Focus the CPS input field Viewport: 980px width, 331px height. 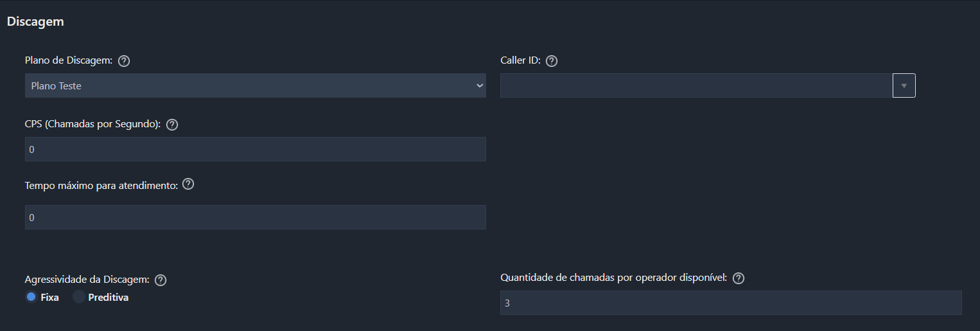255,149
